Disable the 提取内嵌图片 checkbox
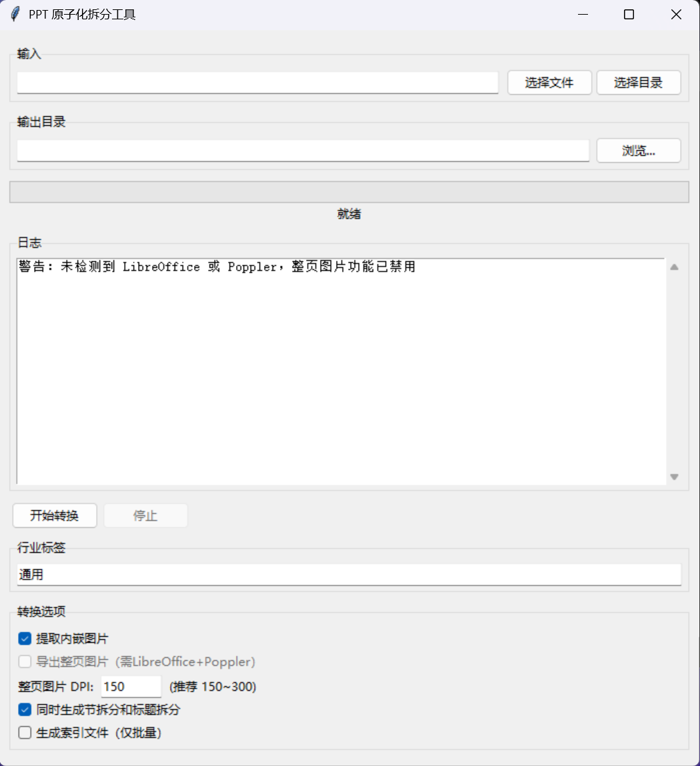 click(25, 638)
